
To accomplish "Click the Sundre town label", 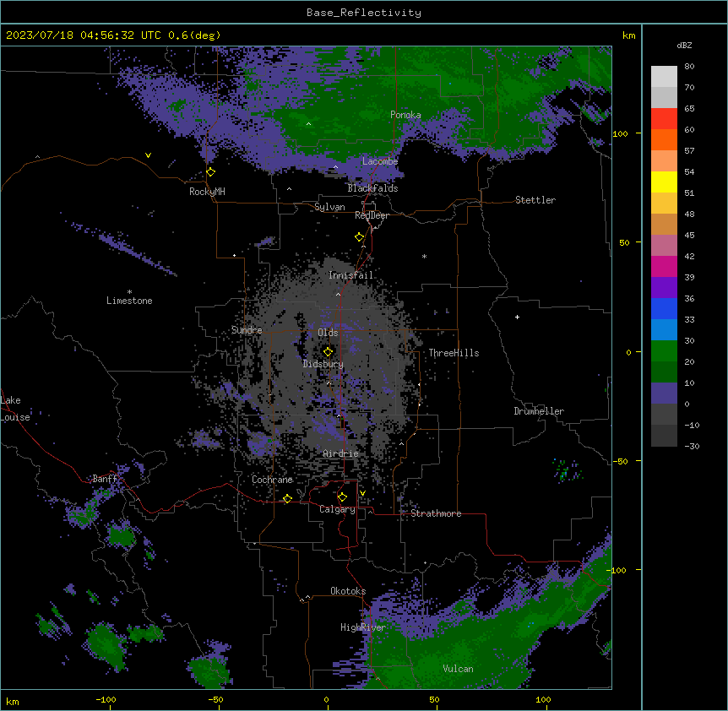I will 247,330.
